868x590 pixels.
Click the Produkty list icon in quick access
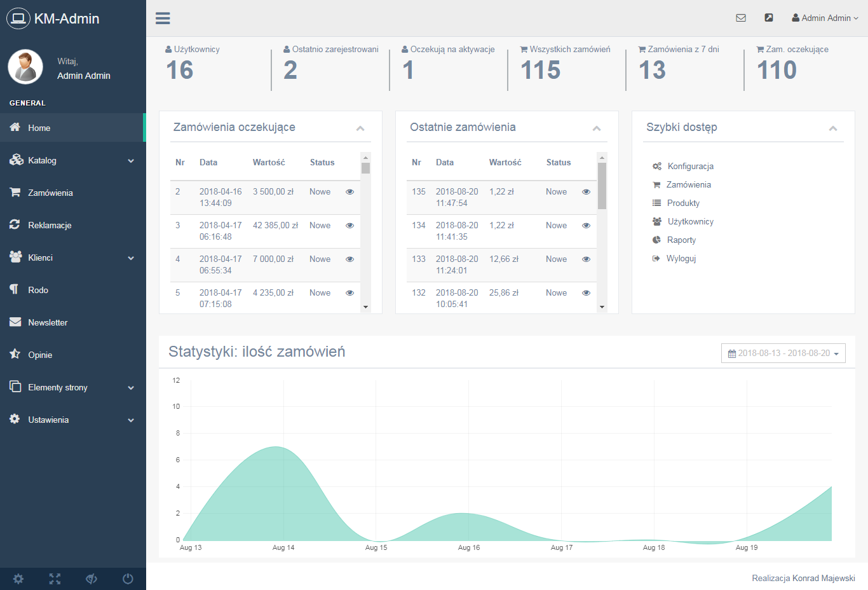click(657, 203)
